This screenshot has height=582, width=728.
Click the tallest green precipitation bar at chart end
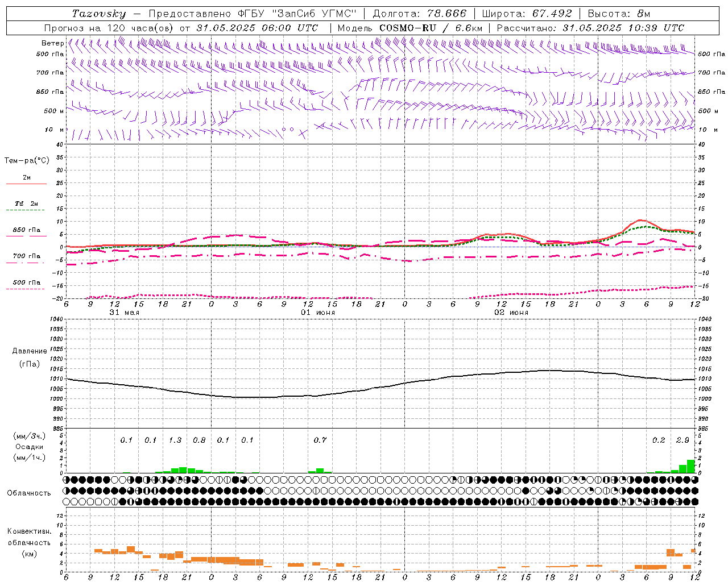point(690,466)
